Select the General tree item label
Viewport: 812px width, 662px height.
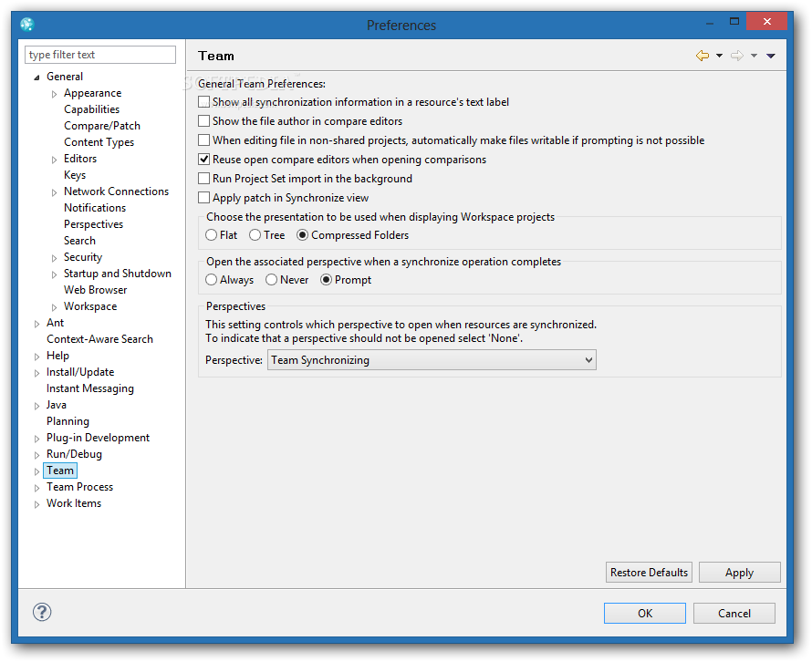click(65, 77)
